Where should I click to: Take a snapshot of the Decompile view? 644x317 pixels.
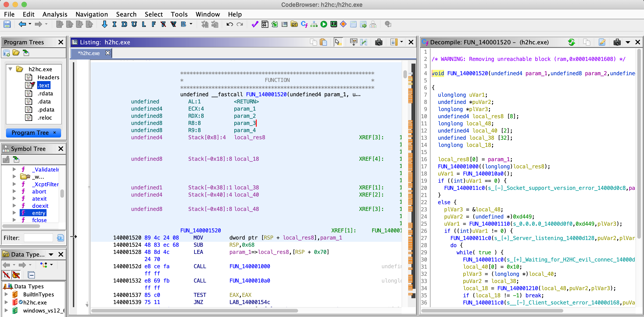coord(617,42)
